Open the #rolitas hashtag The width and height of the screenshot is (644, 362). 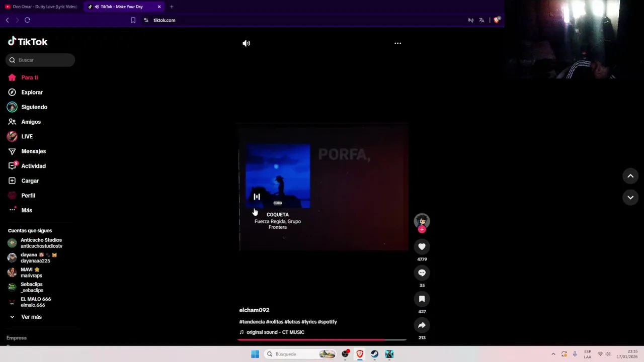275,322
